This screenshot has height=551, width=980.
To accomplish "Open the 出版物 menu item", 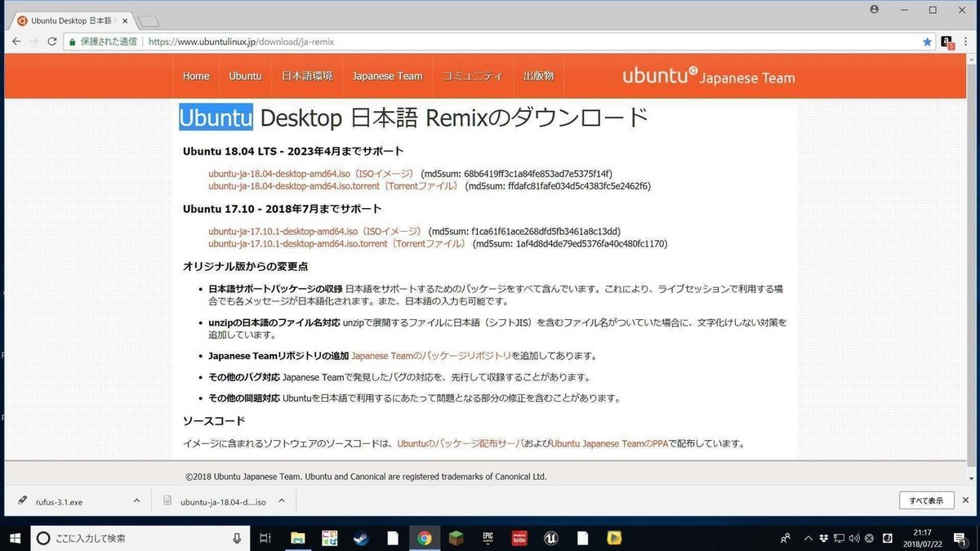I will [x=538, y=76].
